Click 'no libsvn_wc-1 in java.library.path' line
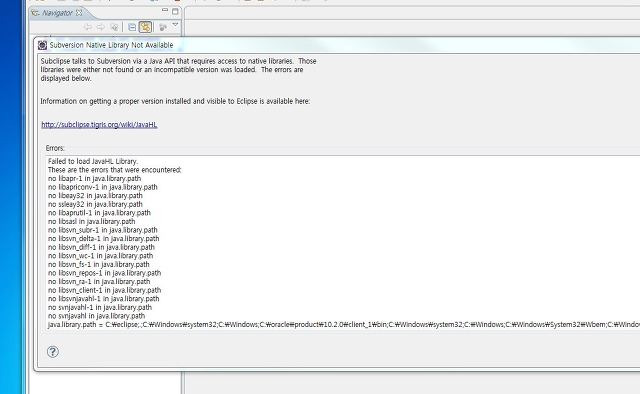Screen dimensions: 640x394 tap(100, 256)
